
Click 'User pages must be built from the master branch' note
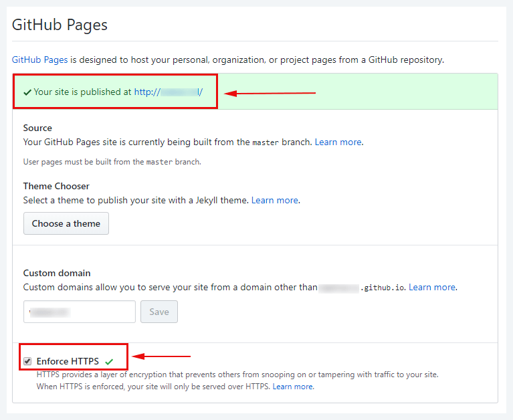[112, 162]
